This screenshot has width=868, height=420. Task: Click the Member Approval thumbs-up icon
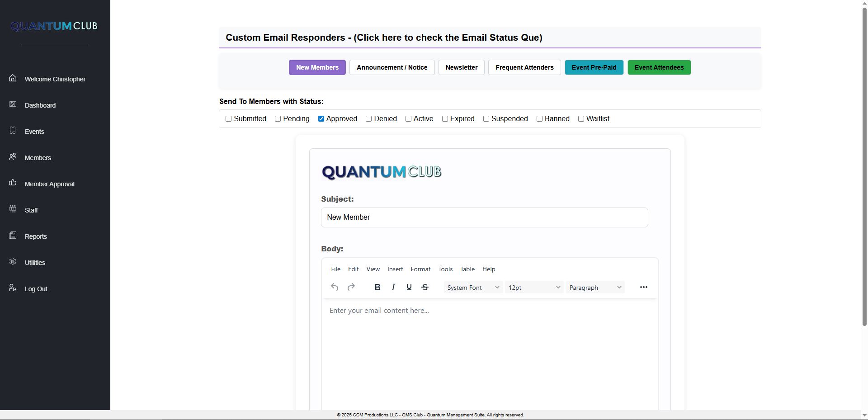point(13,182)
